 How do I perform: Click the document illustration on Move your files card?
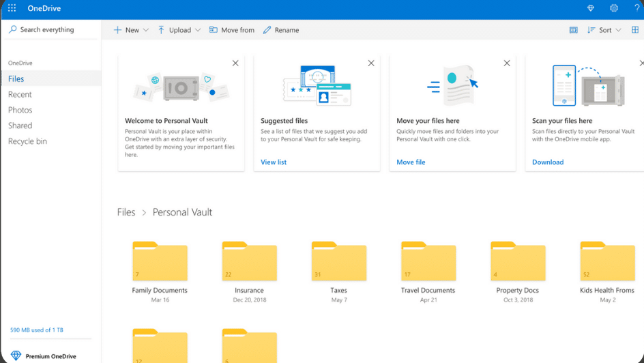(452, 85)
